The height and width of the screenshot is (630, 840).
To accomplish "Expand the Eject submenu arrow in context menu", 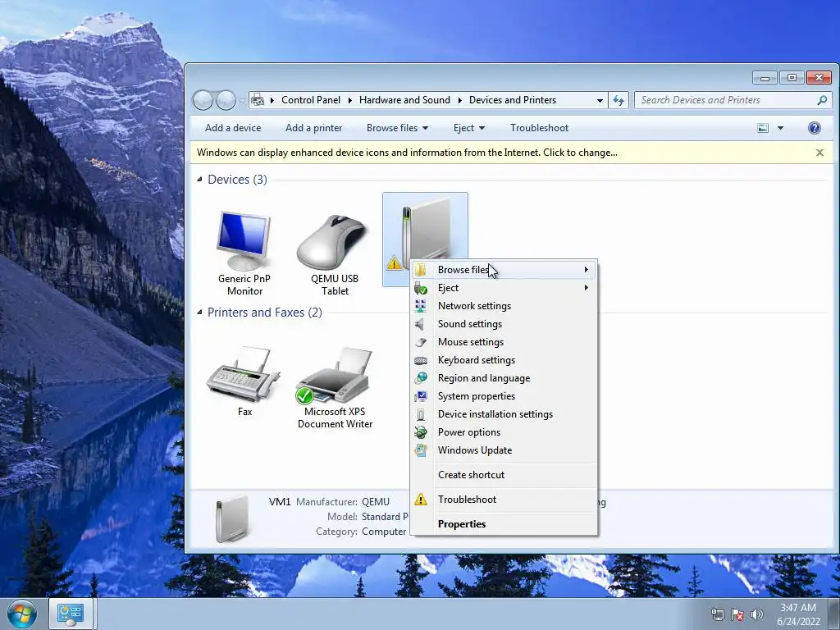I will click(586, 288).
